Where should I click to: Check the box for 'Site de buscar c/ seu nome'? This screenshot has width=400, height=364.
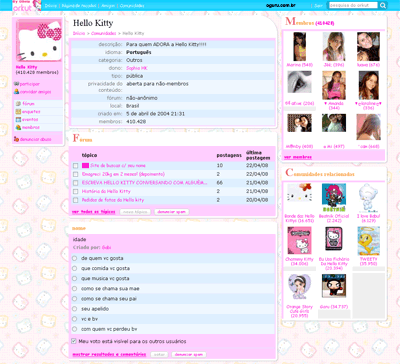[76, 166]
